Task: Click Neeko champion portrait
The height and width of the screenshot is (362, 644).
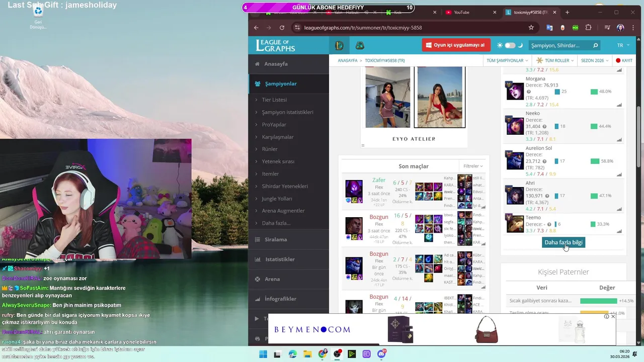Action: click(x=515, y=125)
